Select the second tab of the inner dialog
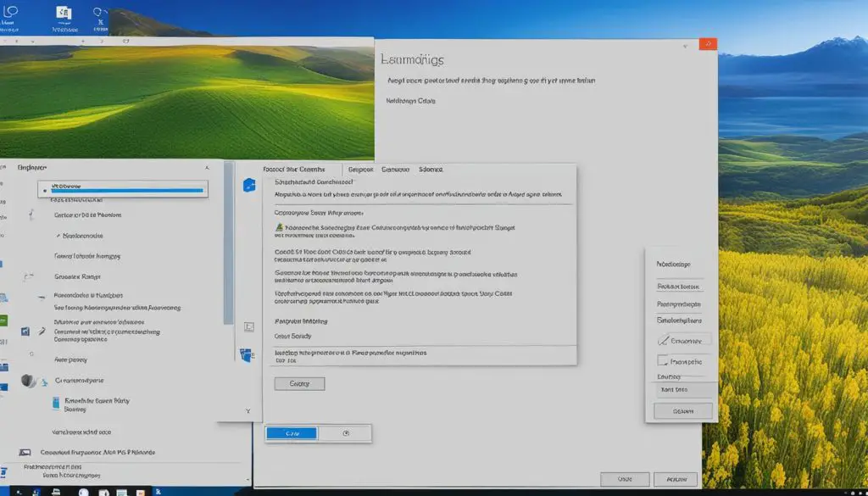Screen dimensions: 868x496 pyautogui.click(x=361, y=170)
